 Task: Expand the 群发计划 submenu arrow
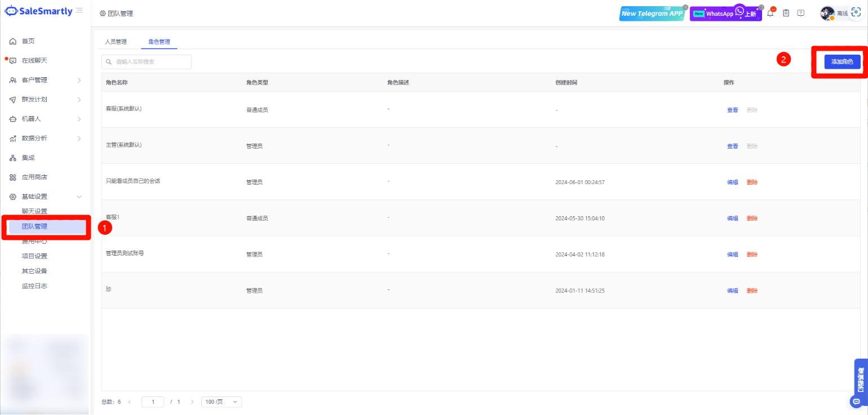(79, 100)
